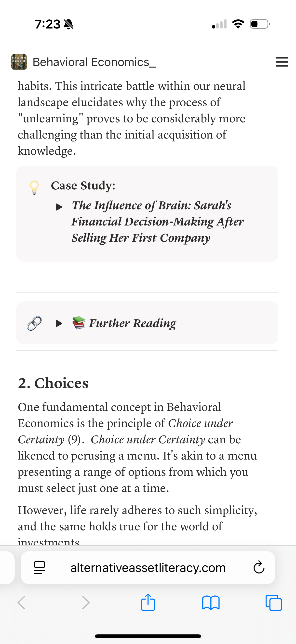
Task: Tap the alternativeassetliteracy.com address bar
Action: tap(148, 567)
